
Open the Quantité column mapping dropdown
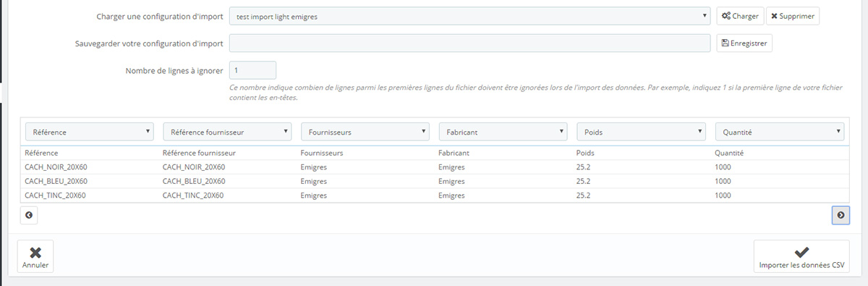point(780,132)
